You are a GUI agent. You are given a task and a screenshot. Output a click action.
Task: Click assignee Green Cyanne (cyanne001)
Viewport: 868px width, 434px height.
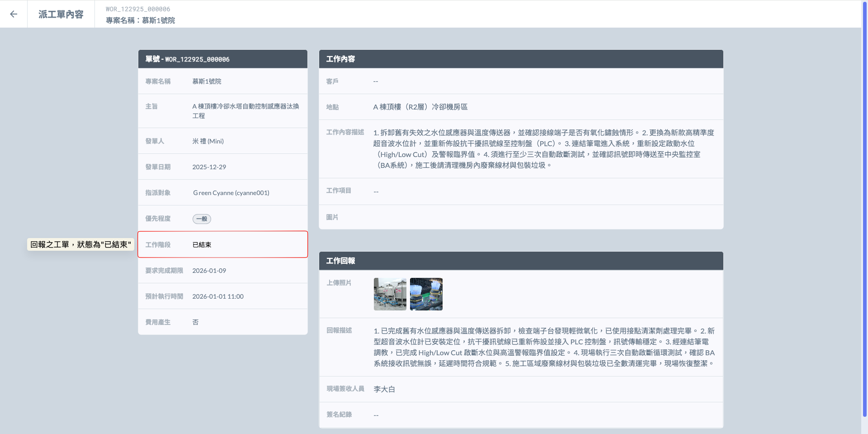pos(231,193)
